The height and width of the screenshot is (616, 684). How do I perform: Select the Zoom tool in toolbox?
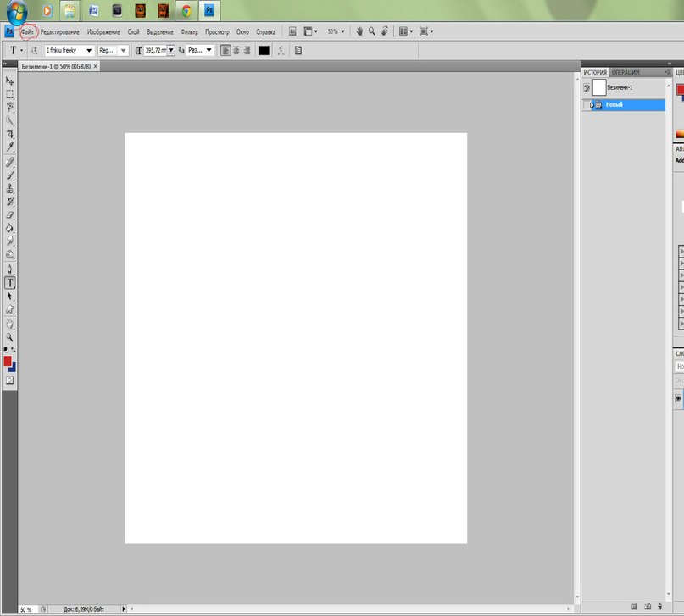(9, 337)
